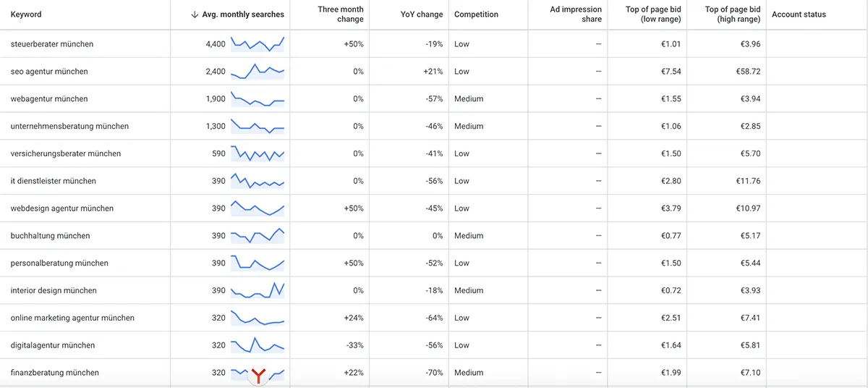Screen dimensions: 868x388
Task: Select the webdesign agentur münchen keyword
Action: coord(62,208)
